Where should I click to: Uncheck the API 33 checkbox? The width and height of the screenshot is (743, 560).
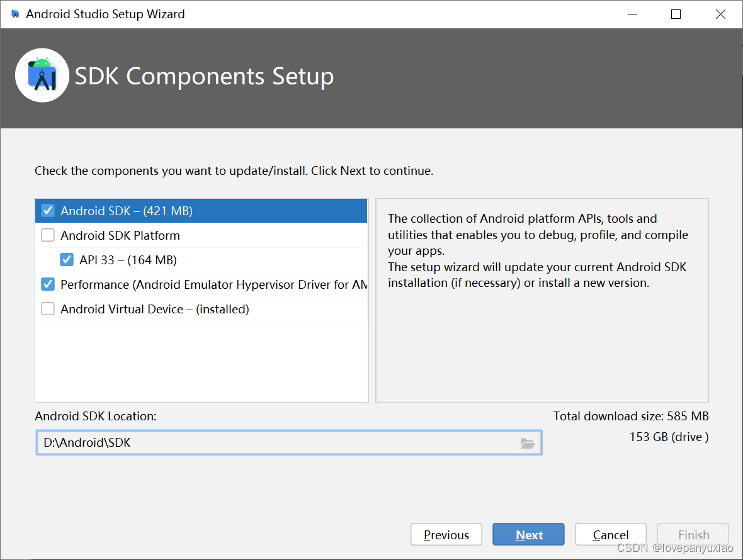click(x=67, y=260)
